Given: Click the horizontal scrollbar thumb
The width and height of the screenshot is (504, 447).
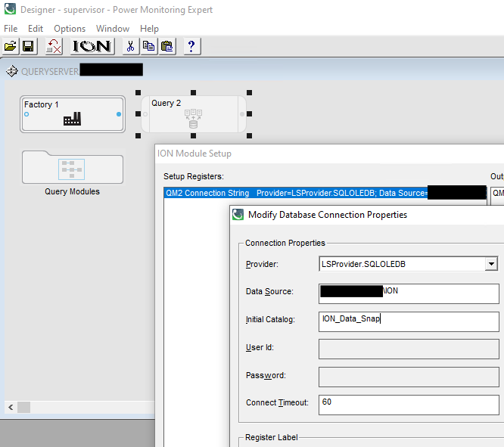Looking at the screenshot, I should [x=23, y=408].
